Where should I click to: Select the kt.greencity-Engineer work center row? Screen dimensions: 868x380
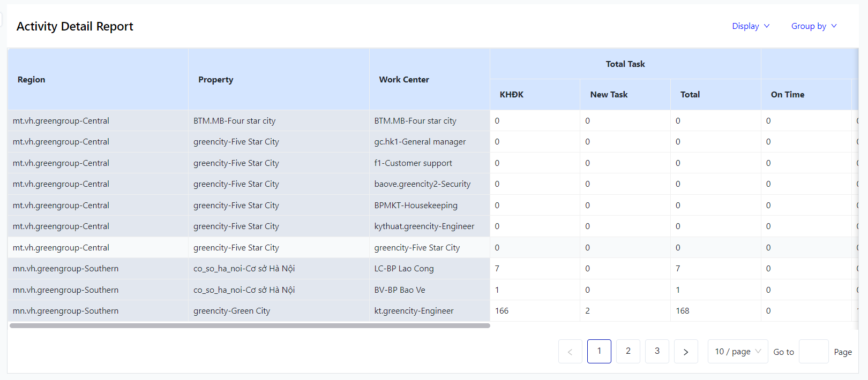pos(414,311)
